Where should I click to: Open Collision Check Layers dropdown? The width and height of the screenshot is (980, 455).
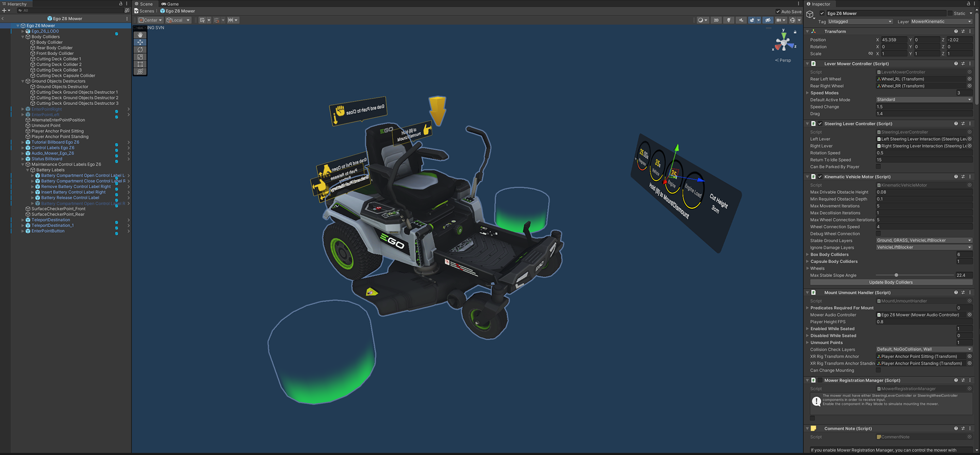click(924, 349)
